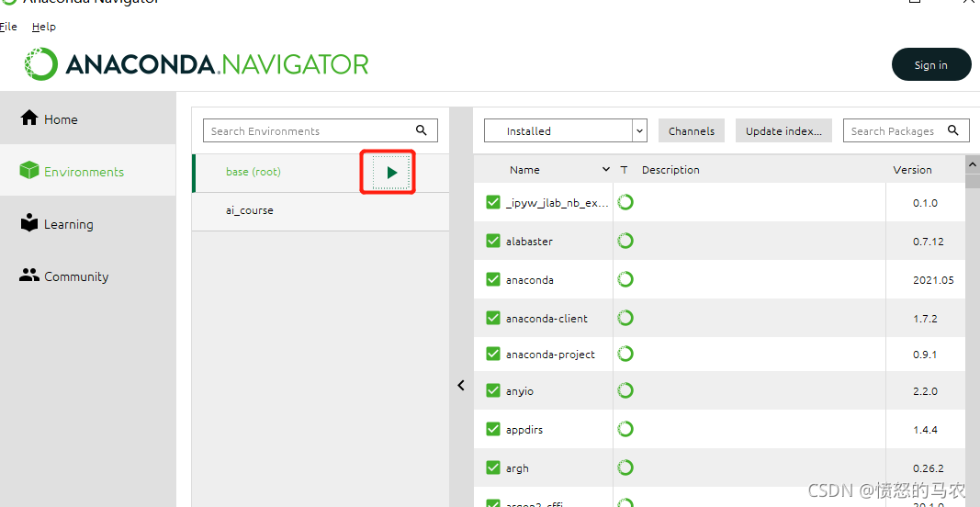Viewport: 980px width, 507px height.
Task: Run the base (root) environment play button
Action: click(392, 173)
